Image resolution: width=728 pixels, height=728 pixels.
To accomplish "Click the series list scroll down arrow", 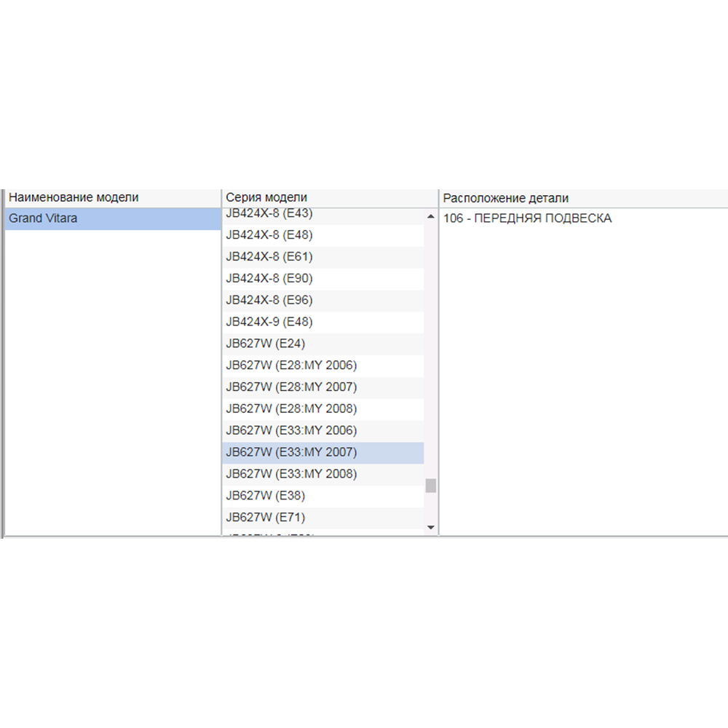I will 430,527.
